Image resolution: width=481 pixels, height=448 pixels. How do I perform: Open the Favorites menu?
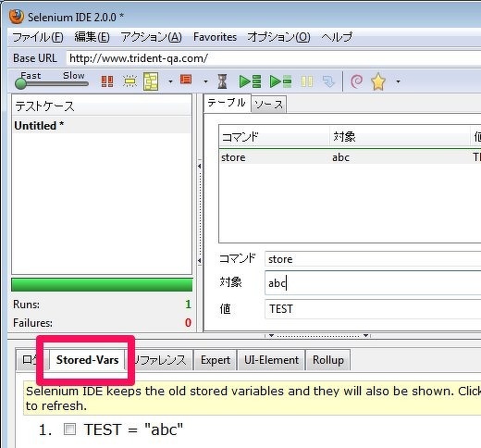[215, 37]
